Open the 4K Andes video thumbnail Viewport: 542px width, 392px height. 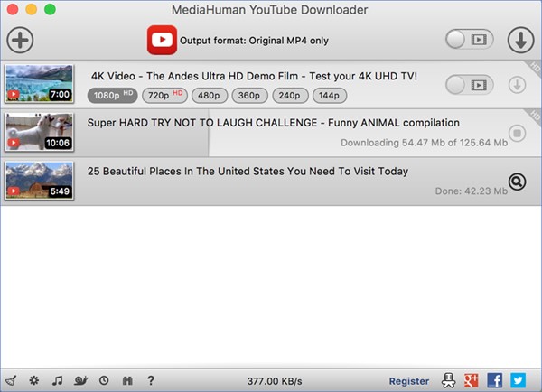(x=40, y=84)
